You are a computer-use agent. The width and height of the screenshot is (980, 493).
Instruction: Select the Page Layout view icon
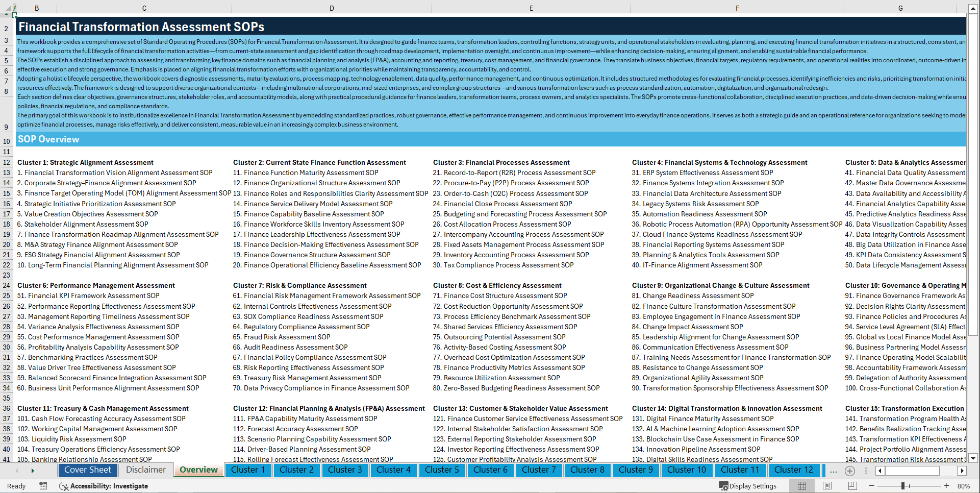pyautogui.click(x=827, y=486)
